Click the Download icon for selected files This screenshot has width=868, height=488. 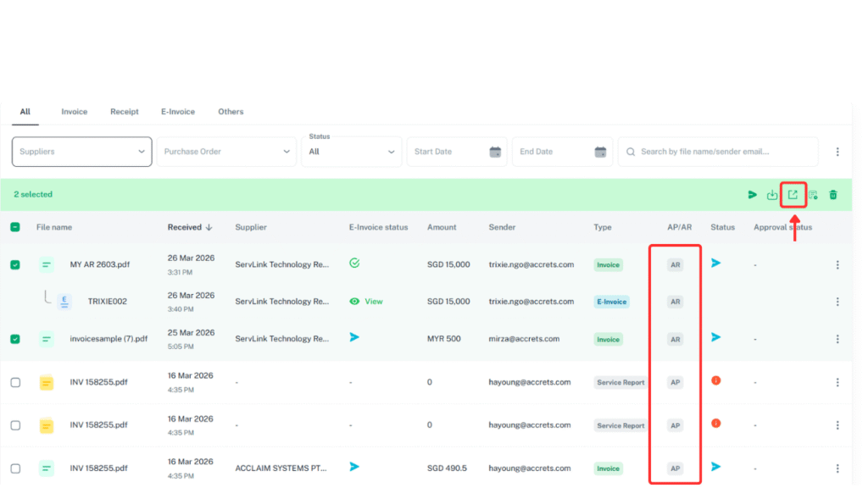[x=772, y=194]
